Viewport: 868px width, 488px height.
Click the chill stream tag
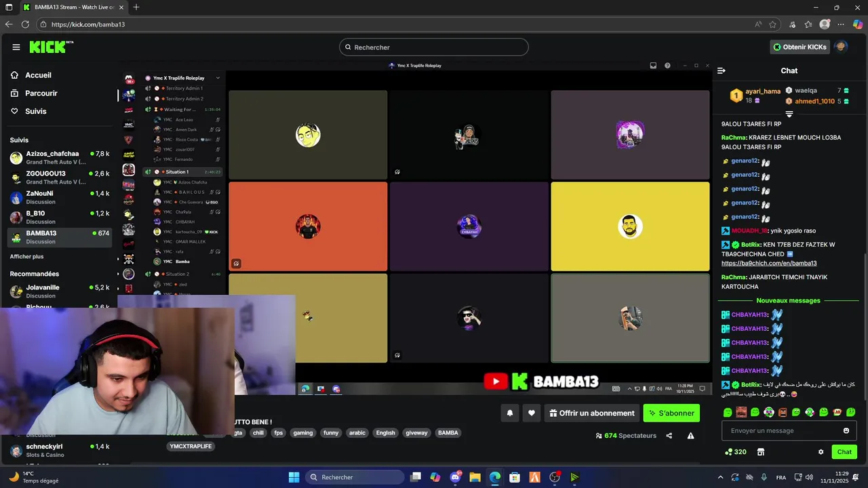pos(258,433)
